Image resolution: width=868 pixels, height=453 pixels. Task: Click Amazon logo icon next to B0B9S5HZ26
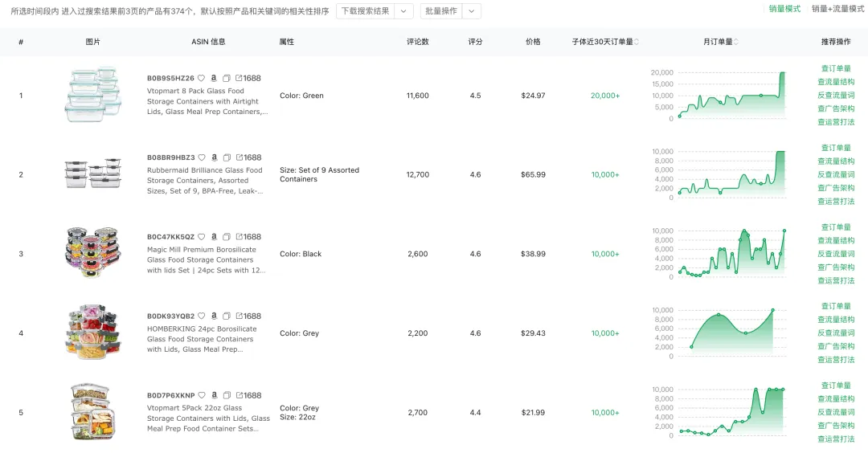(214, 79)
